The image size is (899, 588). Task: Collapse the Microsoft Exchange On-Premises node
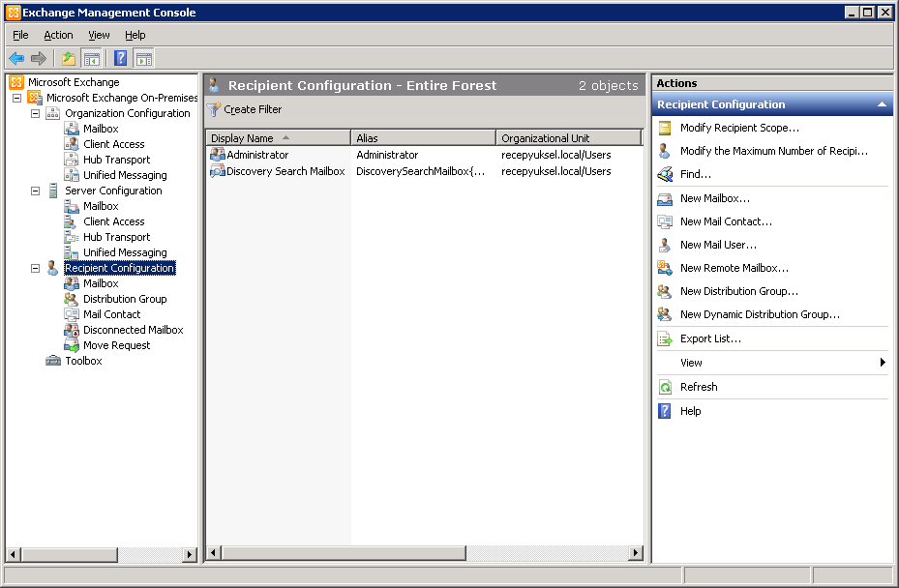tap(17, 98)
